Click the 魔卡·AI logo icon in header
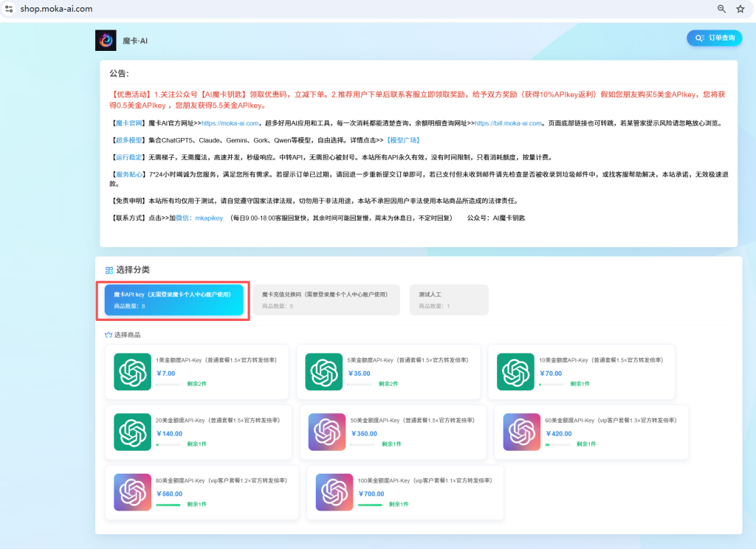The height and width of the screenshot is (549, 756). point(106,40)
